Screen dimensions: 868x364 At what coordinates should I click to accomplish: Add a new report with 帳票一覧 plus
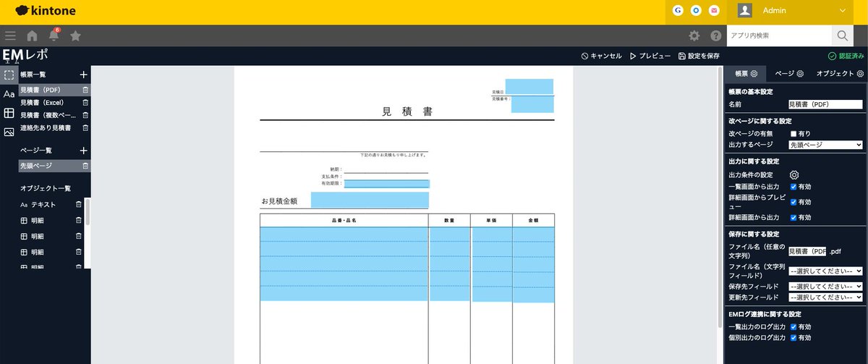point(84,75)
